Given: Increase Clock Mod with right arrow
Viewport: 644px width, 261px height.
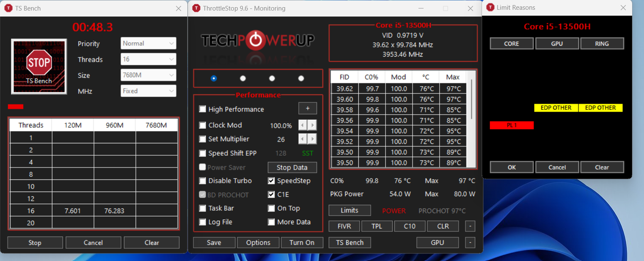Looking at the screenshot, I should pos(312,125).
